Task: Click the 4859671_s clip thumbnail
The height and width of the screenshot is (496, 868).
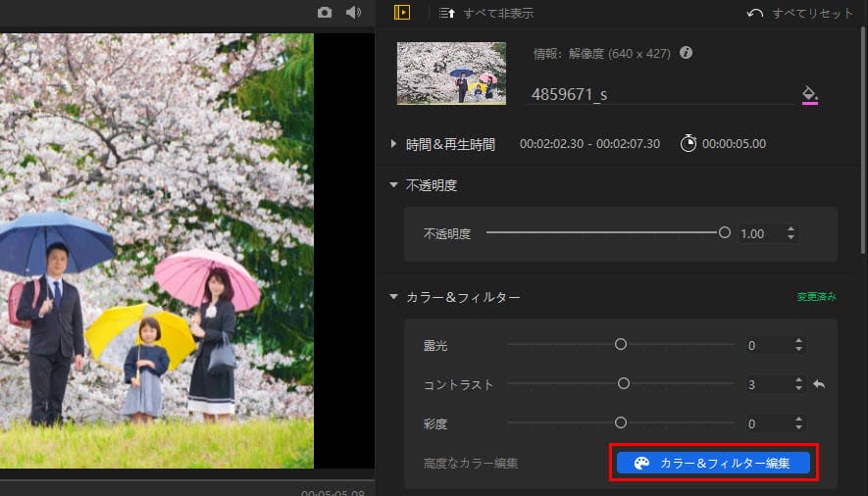Action: coord(451,73)
